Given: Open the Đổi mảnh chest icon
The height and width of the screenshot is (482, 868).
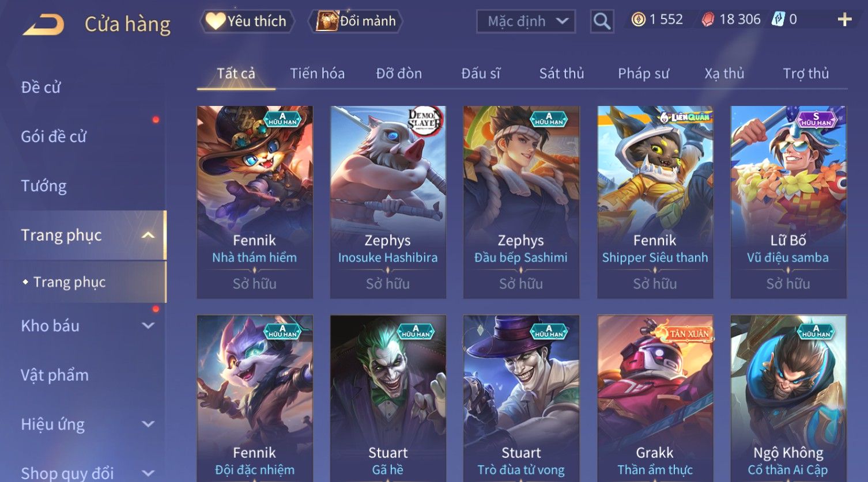Looking at the screenshot, I should [x=327, y=21].
